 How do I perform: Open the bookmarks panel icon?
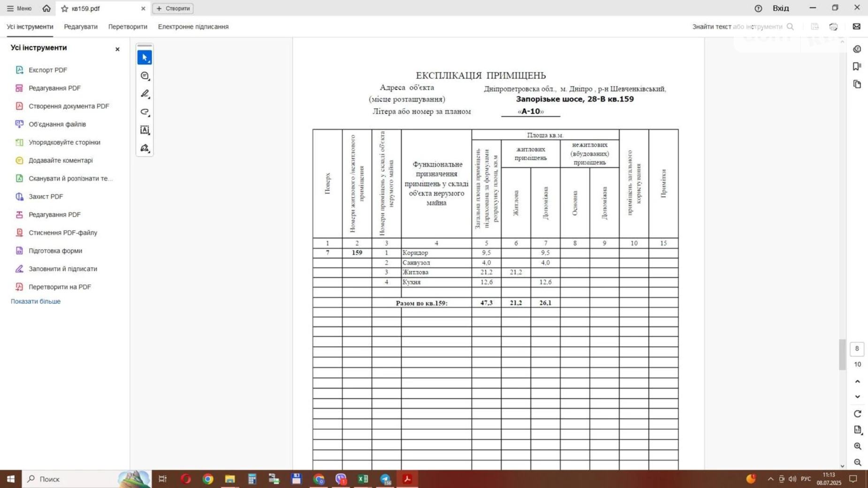tap(857, 67)
